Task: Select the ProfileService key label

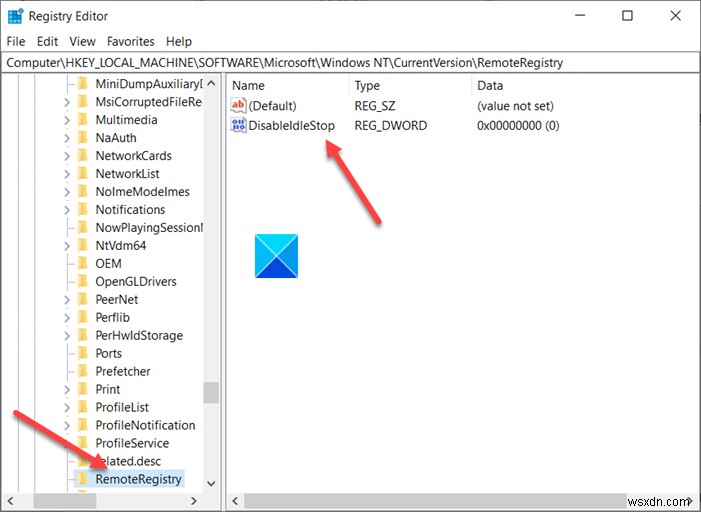Action: [x=132, y=443]
